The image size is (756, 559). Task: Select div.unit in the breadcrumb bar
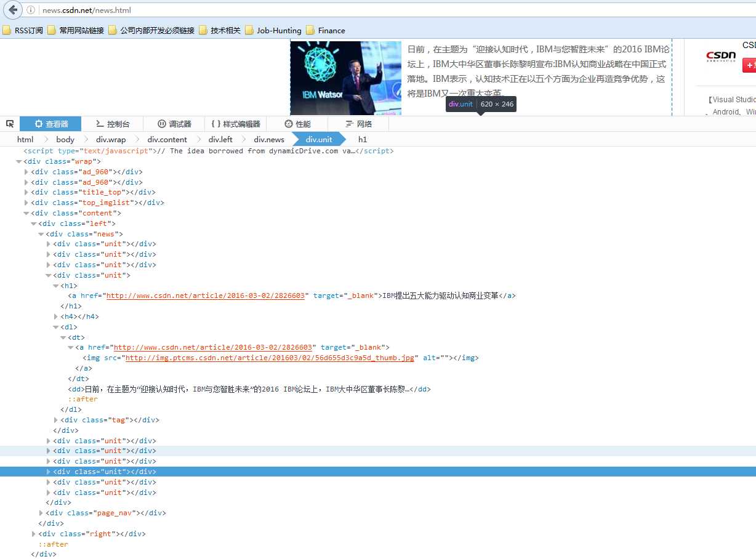(x=319, y=139)
